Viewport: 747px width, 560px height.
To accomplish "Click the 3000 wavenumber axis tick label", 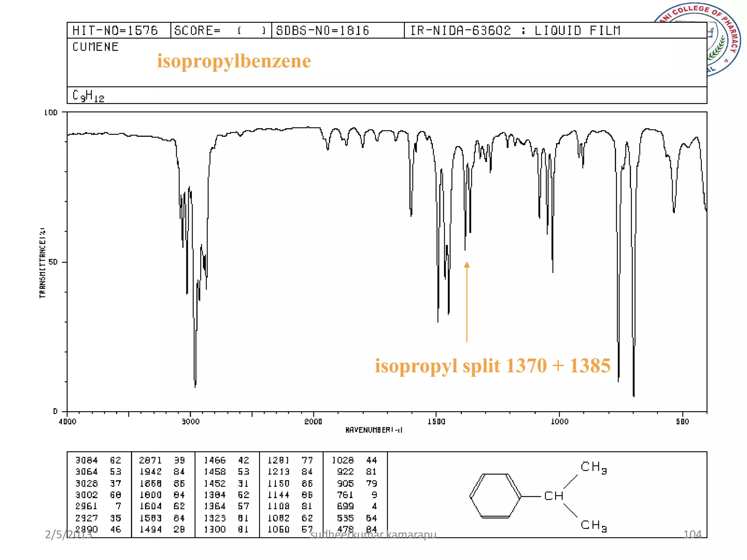I will [x=191, y=422].
